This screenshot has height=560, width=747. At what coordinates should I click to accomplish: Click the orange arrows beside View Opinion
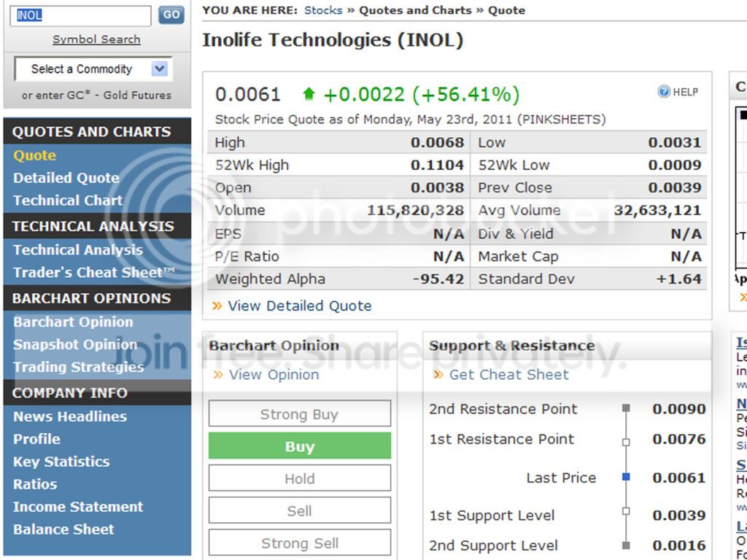tap(218, 375)
